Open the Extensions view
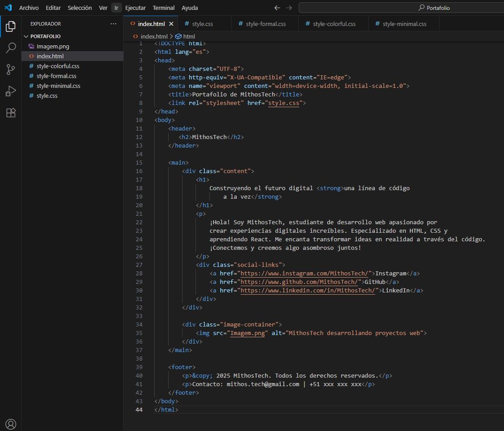The image size is (504, 431). click(11, 113)
